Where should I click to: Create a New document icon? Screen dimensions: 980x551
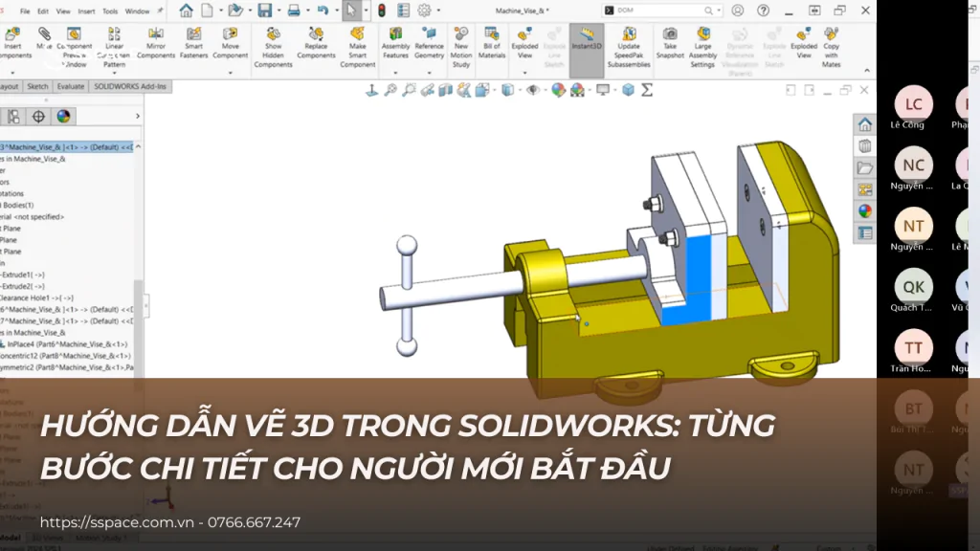pos(207,11)
